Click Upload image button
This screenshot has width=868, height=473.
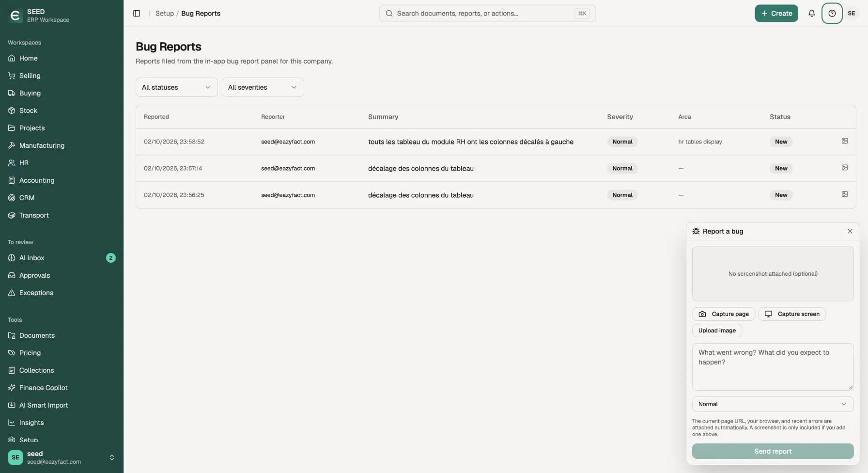click(717, 331)
